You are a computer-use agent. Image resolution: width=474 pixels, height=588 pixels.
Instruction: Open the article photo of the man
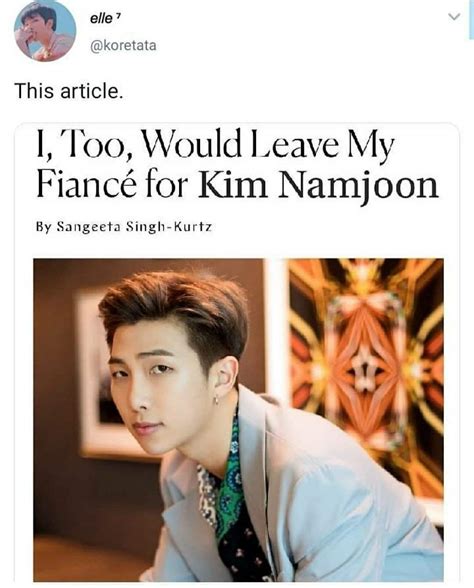point(238,420)
